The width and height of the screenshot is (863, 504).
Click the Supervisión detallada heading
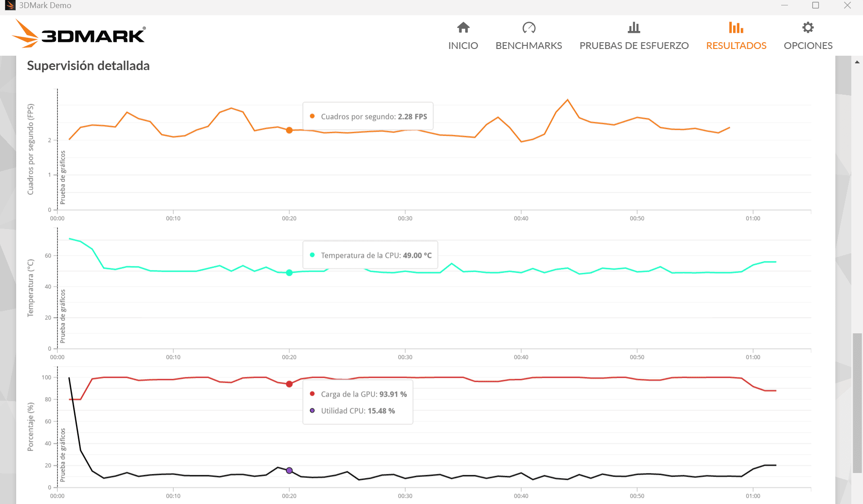tap(88, 66)
